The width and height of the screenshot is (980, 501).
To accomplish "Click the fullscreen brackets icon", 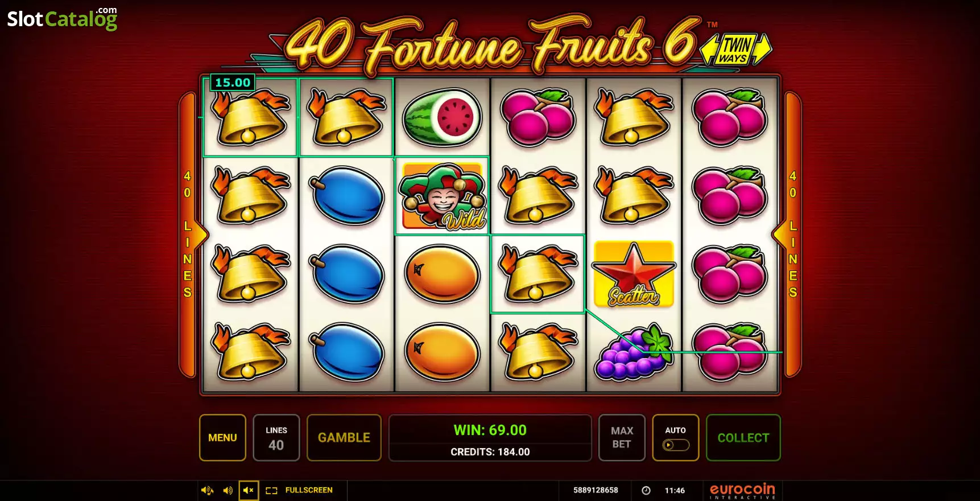I will coord(272,490).
